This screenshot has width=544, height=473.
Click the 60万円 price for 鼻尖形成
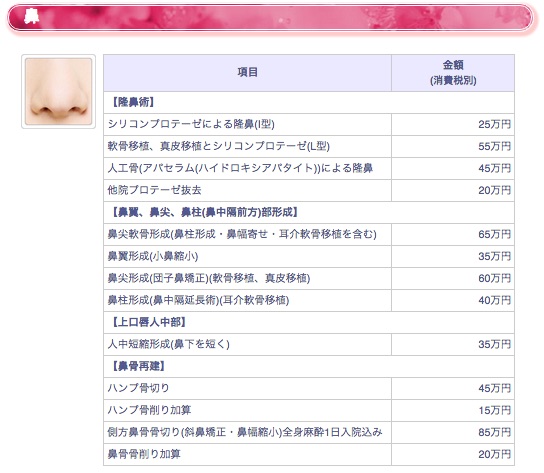[x=494, y=278]
